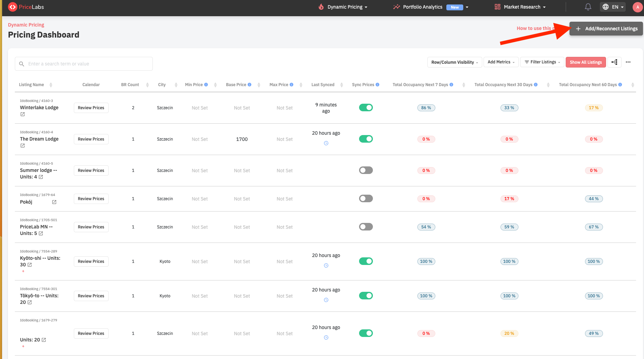
Task: Click Show All Listings button
Action: tap(586, 62)
